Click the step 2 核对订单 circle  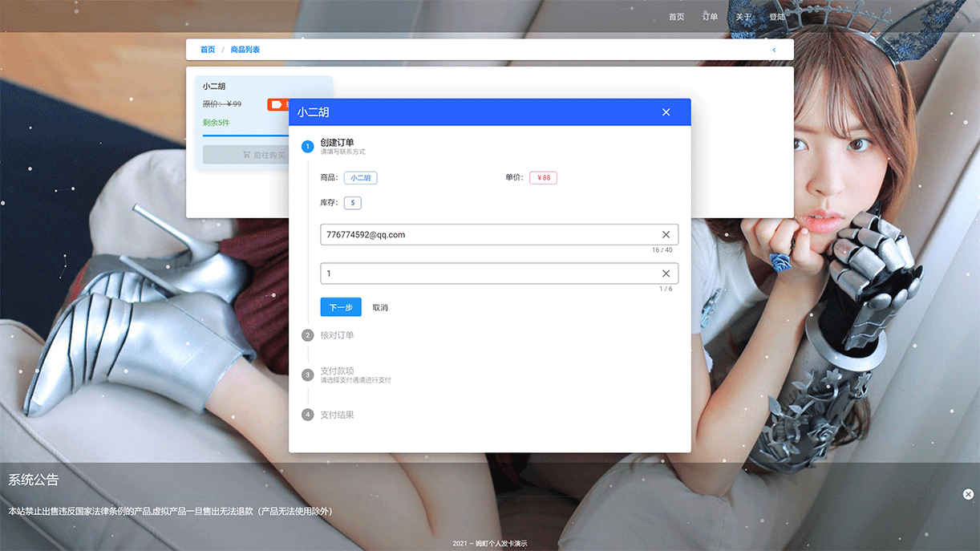pyautogui.click(x=308, y=335)
